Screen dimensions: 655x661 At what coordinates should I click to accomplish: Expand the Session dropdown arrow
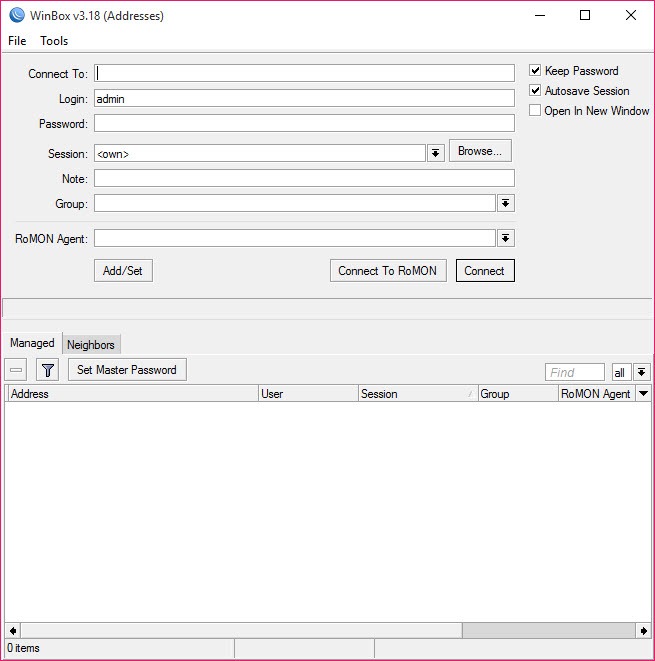coord(435,153)
